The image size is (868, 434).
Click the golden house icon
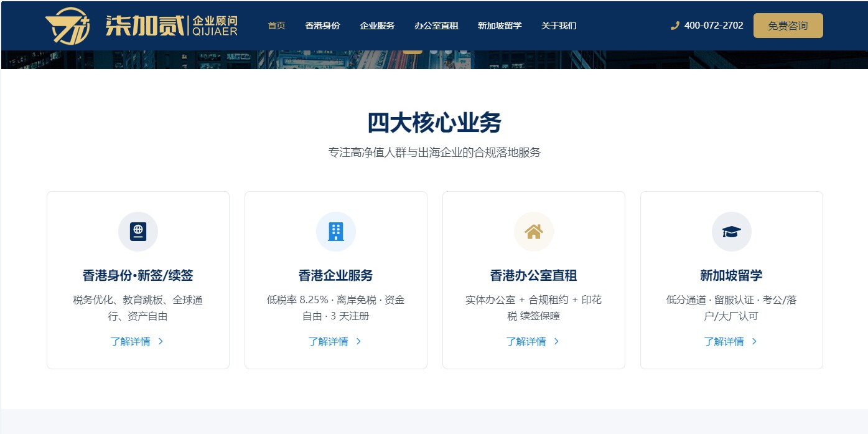(534, 232)
